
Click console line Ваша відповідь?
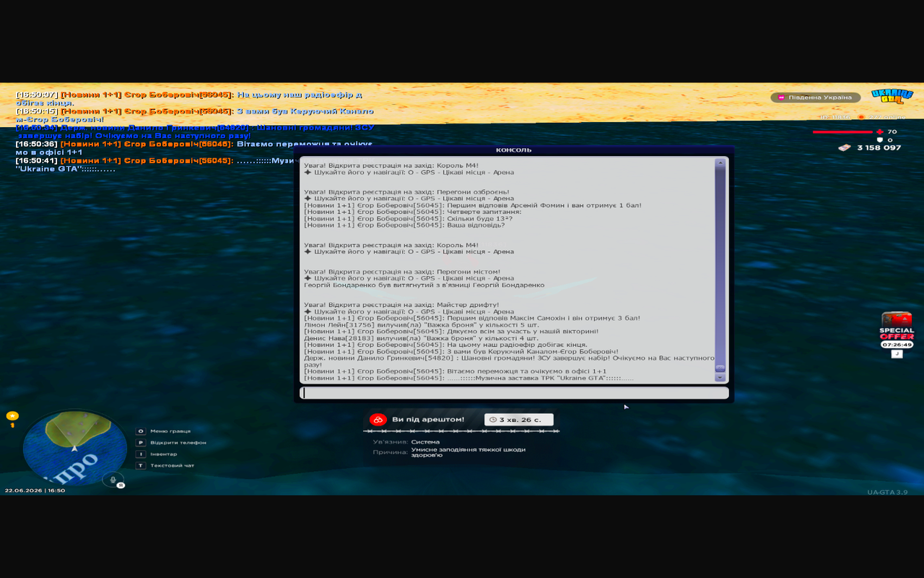404,225
